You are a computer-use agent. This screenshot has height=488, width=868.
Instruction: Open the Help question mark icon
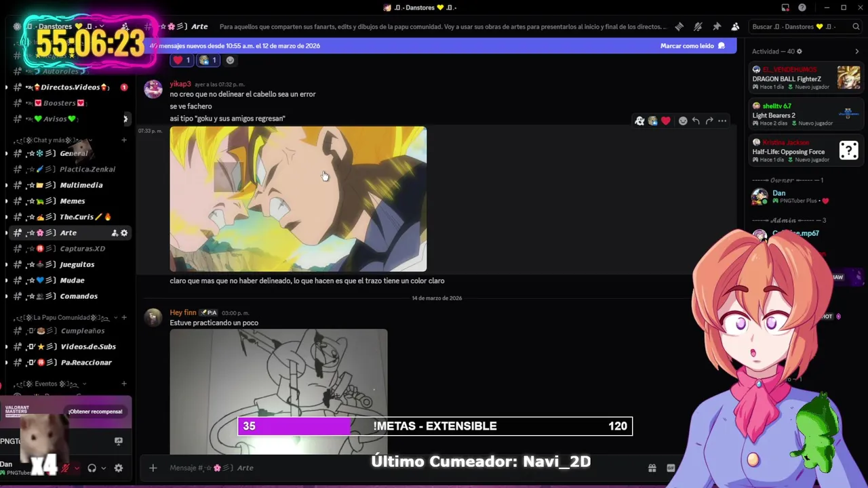tap(802, 7)
